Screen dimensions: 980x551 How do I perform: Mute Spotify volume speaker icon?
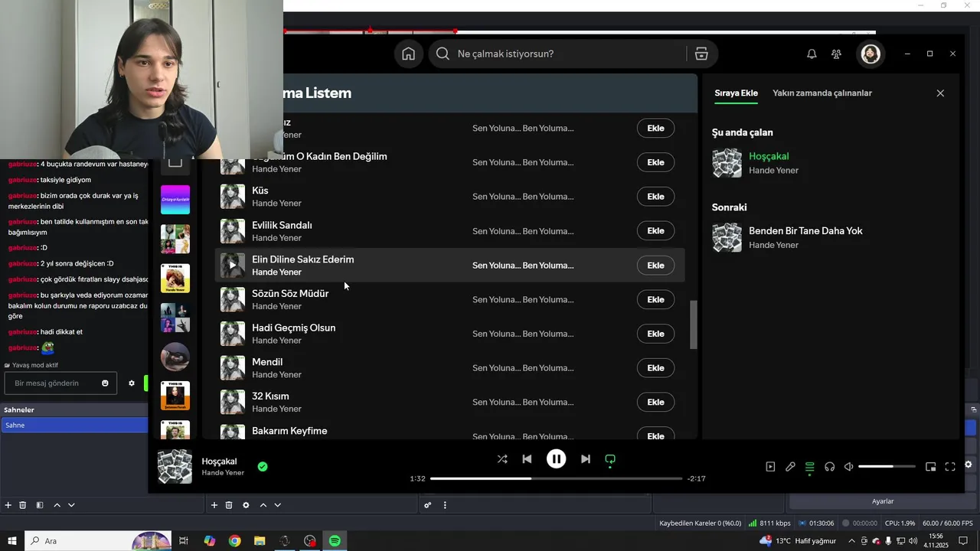pyautogui.click(x=848, y=467)
